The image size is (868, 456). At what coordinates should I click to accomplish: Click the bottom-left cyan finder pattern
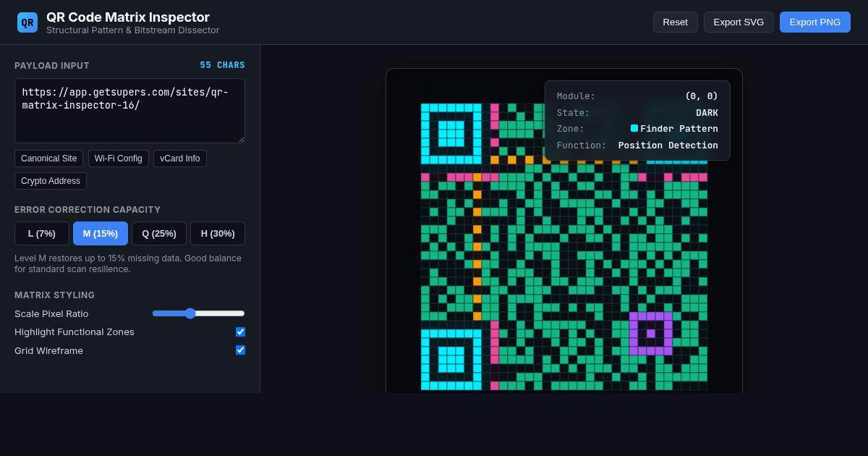point(451,360)
